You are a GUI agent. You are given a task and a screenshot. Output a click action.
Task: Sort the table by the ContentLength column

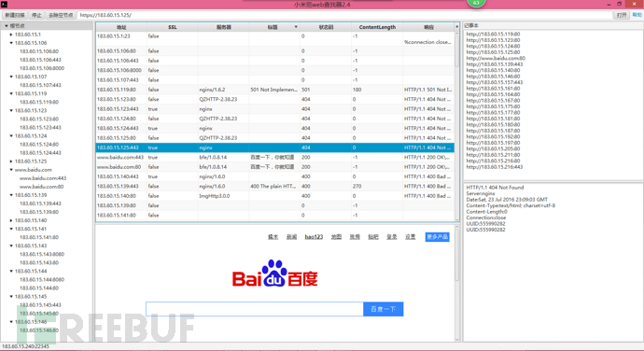tap(377, 27)
